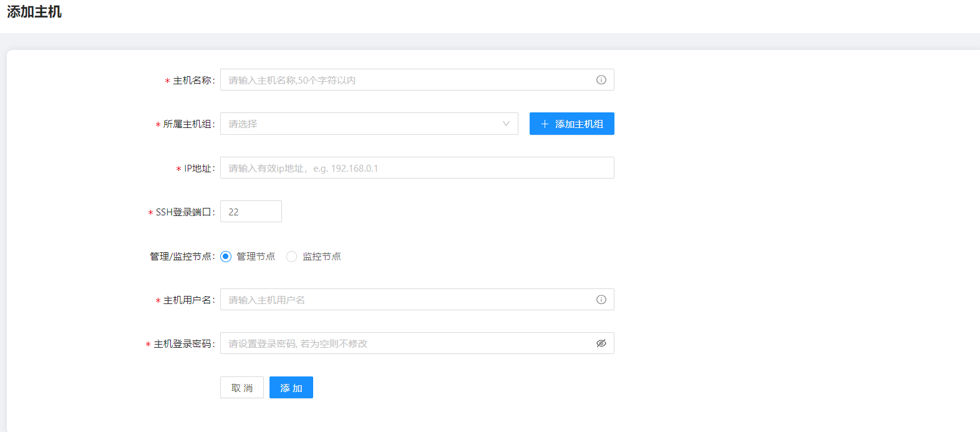This screenshot has width=980, height=432.
Task: Open the 请选择 host group select box
Action: tap(362, 124)
